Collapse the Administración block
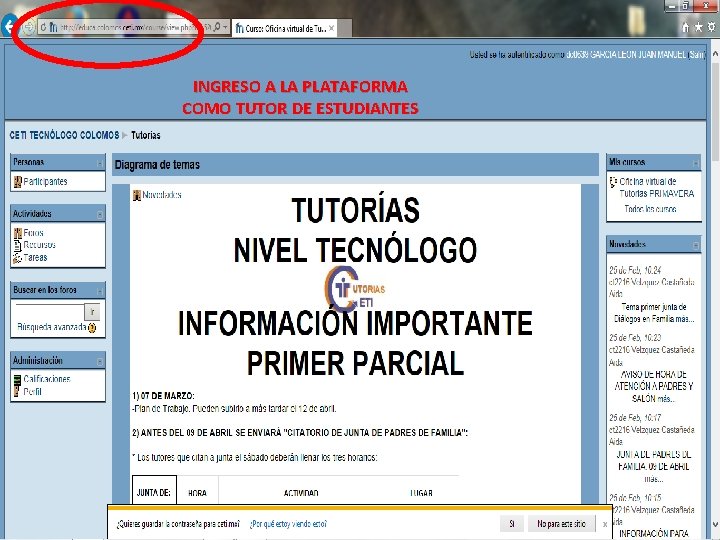The width and height of the screenshot is (720, 540). [100, 361]
